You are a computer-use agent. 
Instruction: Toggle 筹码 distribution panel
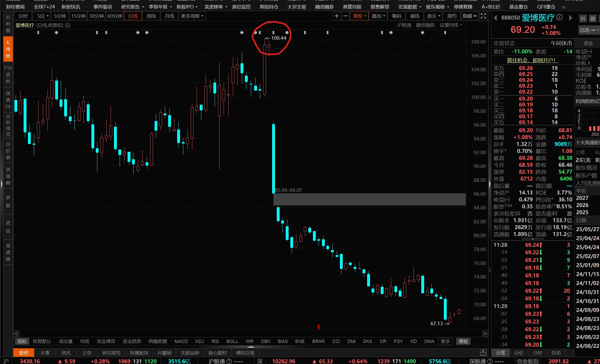click(x=396, y=16)
